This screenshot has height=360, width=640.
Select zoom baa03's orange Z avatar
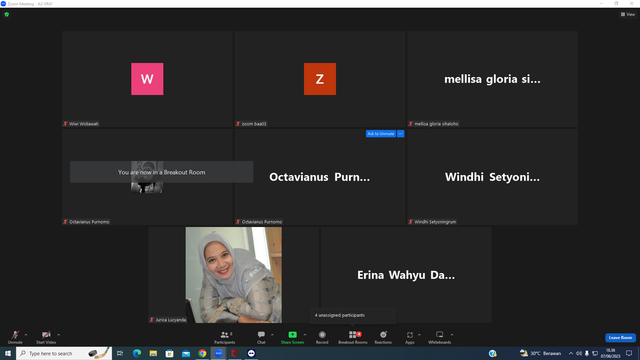pos(320,79)
